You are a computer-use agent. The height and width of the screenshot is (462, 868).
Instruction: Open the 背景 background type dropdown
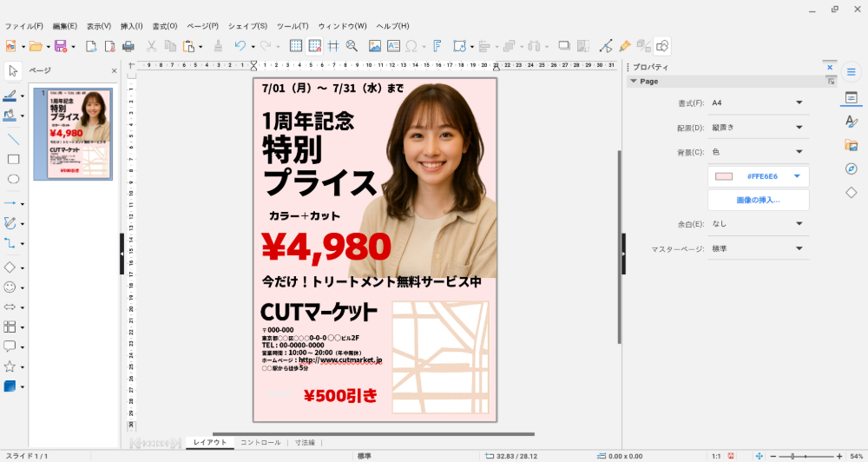click(x=758, y=152)
